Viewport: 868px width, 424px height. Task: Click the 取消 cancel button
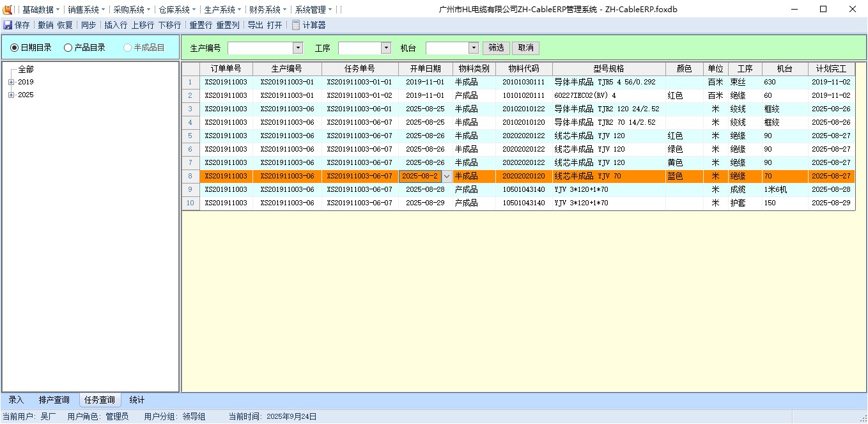click(x=526, y=48)
